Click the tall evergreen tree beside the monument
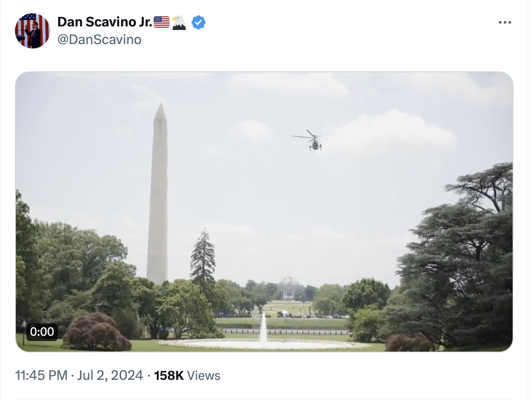The width and height of the screenshot is (532, 401). point(203,260)
